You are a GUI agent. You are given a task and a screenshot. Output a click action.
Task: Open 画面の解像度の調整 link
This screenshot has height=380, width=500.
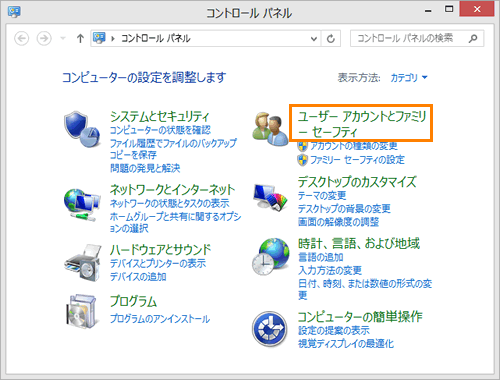pyautogui.click(x=338, y=222)
